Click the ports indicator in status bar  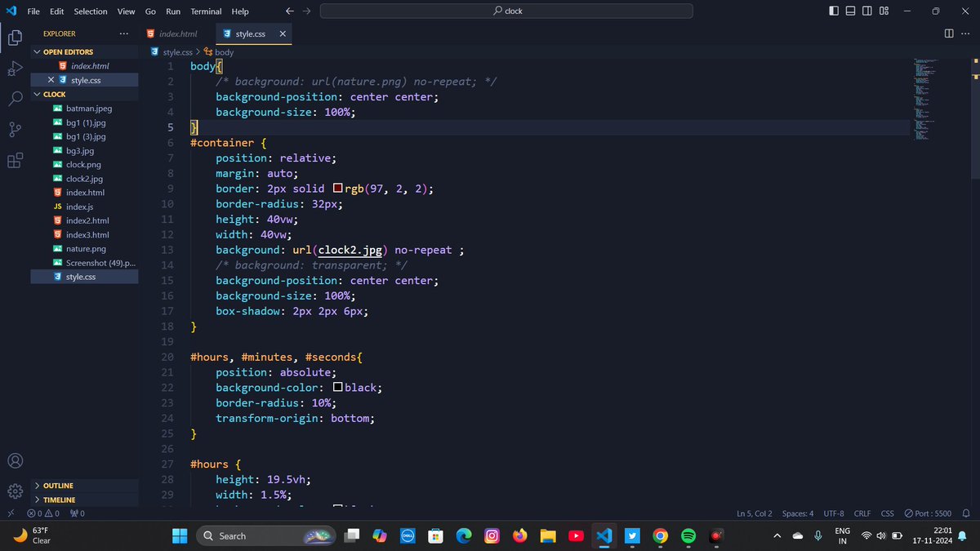coord(78,513)
